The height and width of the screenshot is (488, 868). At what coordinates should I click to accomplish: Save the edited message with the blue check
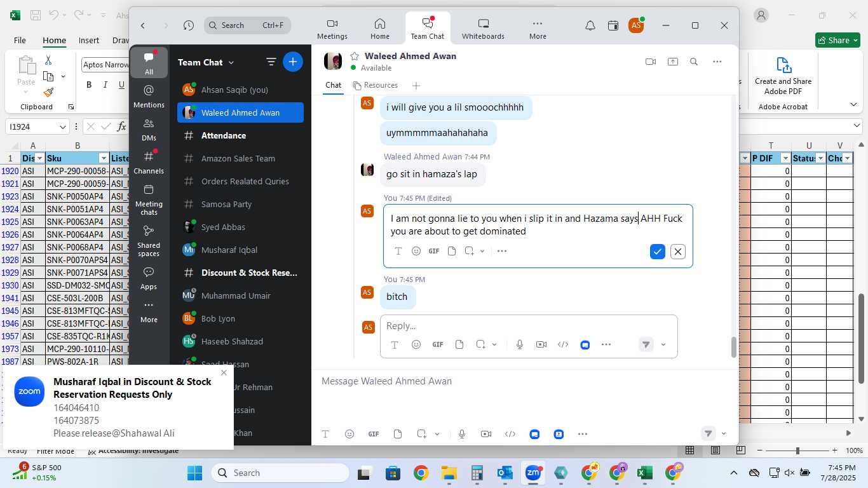click(x=658, y=252)
